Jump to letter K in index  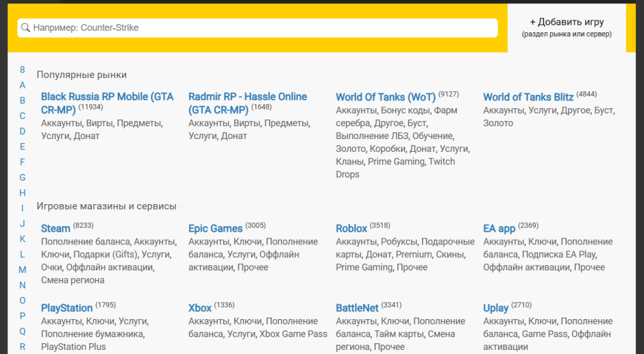pyautogui.click(x=23, y=239)
